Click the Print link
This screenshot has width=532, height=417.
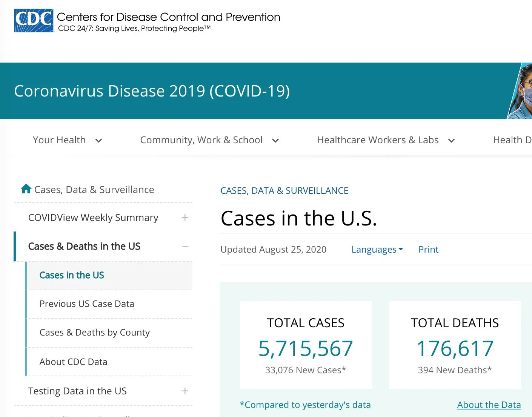(x=428, y=250)
